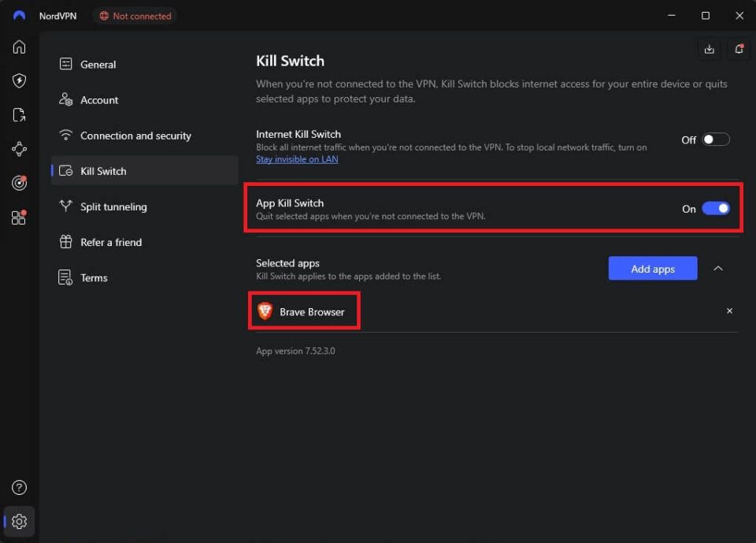The width and height of the screenshot is (756, 543).
Task: Click the App Kill Switch label
Action: pos(290,203)
